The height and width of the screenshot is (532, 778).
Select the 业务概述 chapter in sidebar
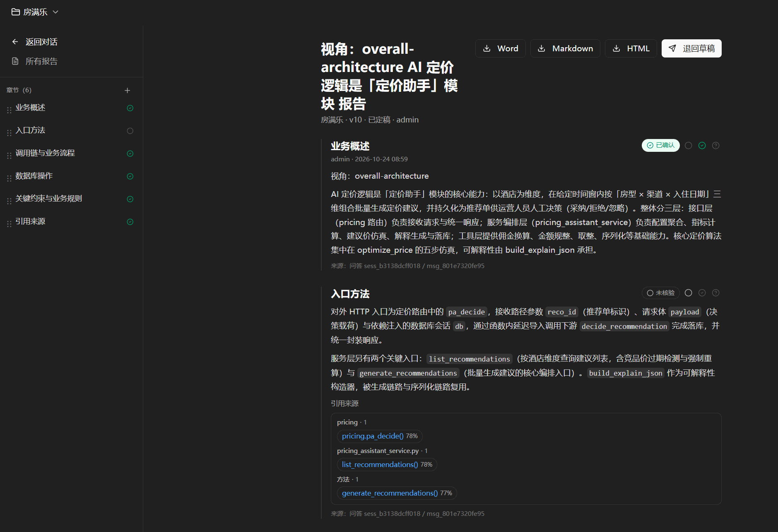point(30,108)
